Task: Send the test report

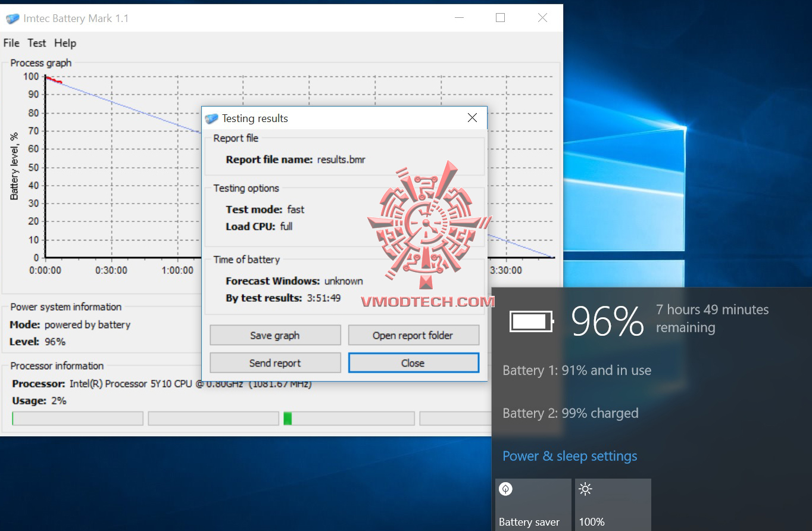Action: (x=275, y=363)
